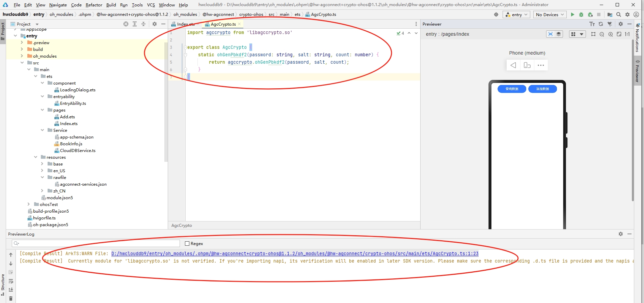This screenshot has width=644, height=303.
Task: Clear the PreviewerLog with the trash icon
Action: [11, 298]
